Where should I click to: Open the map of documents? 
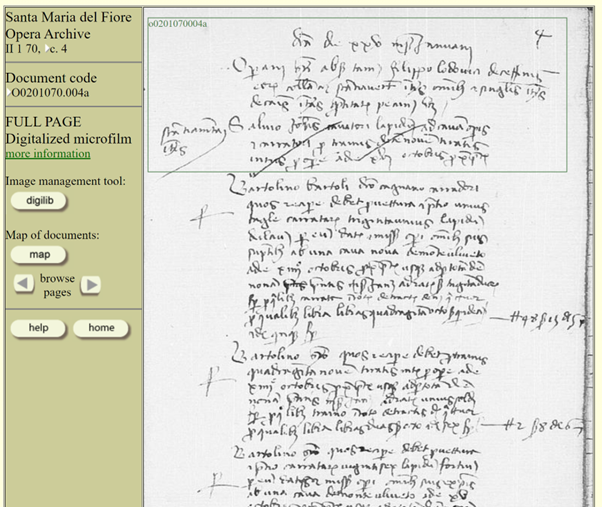pos(39,255)
